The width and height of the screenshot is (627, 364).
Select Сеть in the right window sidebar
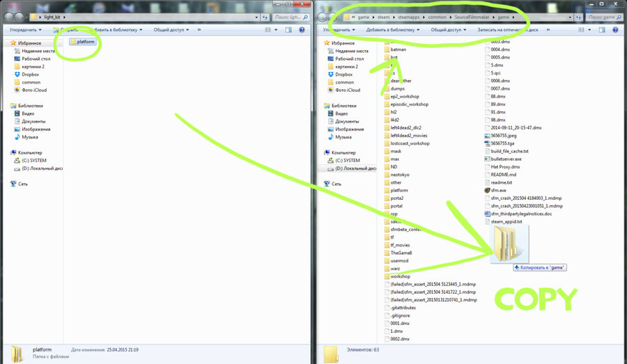click(336, 184)
